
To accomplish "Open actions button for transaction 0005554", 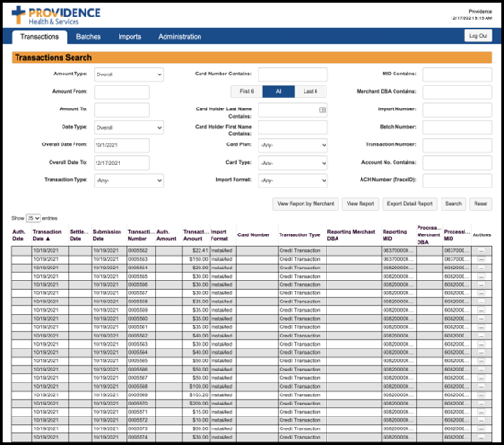I will [481, 268].
